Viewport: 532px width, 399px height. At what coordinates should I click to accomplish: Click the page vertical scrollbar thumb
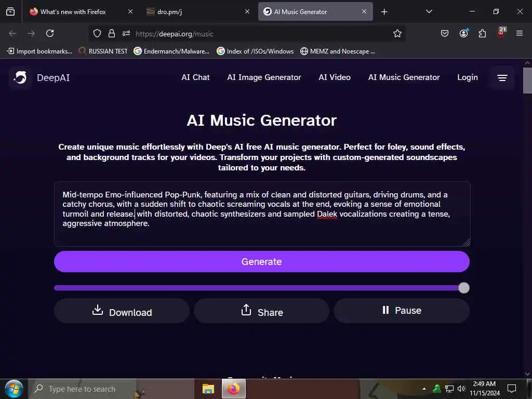coord(527,81)
